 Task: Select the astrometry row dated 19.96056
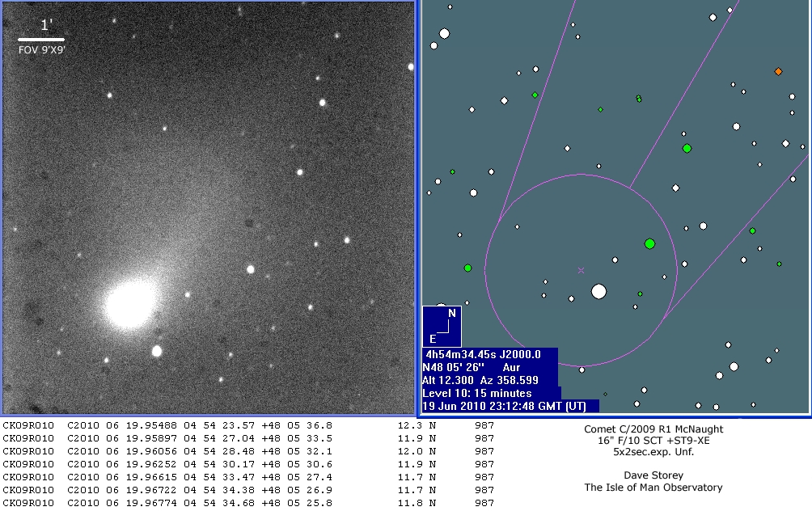point(248,451)
